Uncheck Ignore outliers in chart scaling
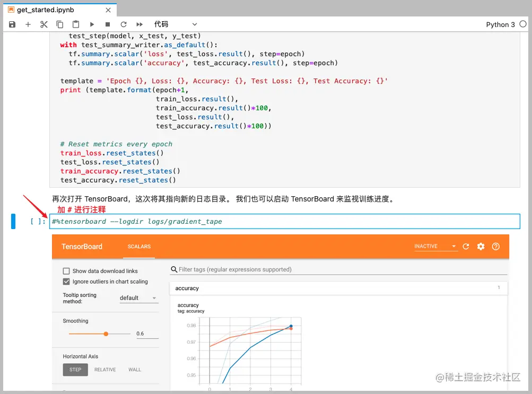The height and width of the screenshot is (394, 532). [66, 282]
